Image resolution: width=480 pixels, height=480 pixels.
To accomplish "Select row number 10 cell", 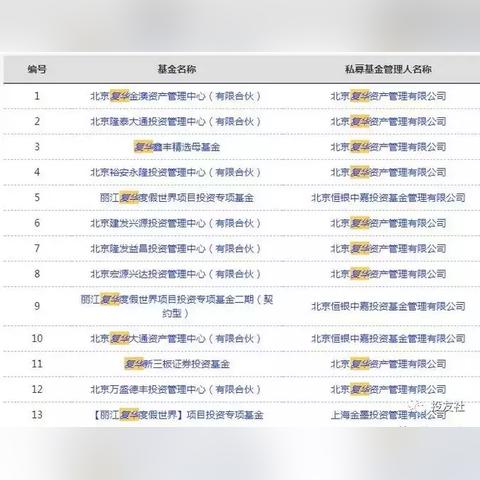I will [37, 339].
